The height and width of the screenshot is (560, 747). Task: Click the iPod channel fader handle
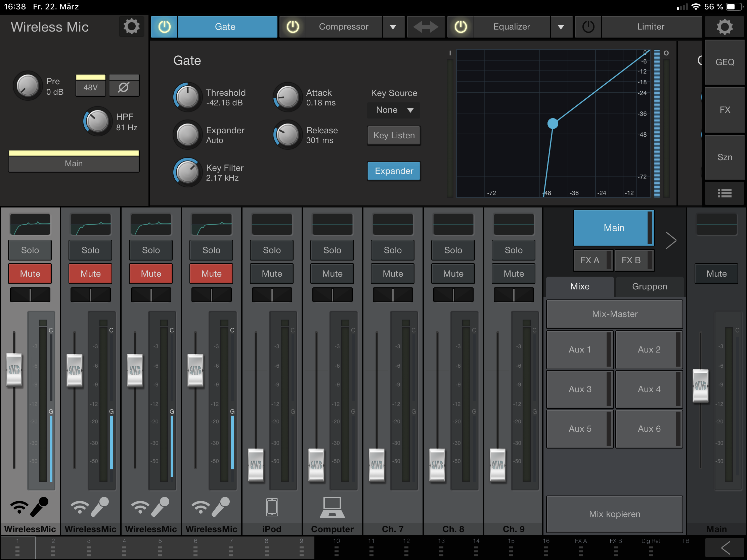256,465
